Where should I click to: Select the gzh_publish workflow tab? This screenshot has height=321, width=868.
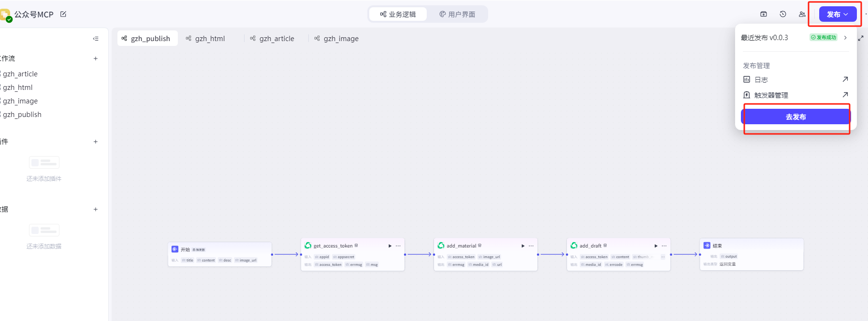(146, 39)
